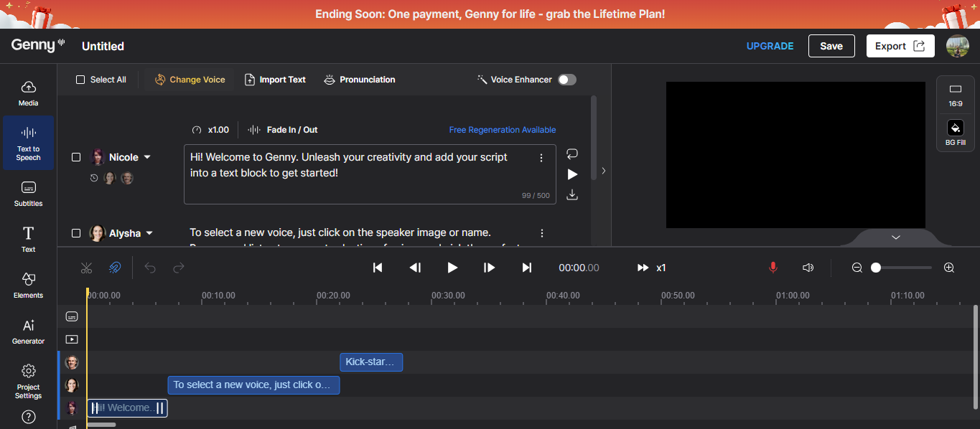Switch to the Elements sidebar tab
The image size is (980, 429).
pyautogui.click(x=29, y=285)
